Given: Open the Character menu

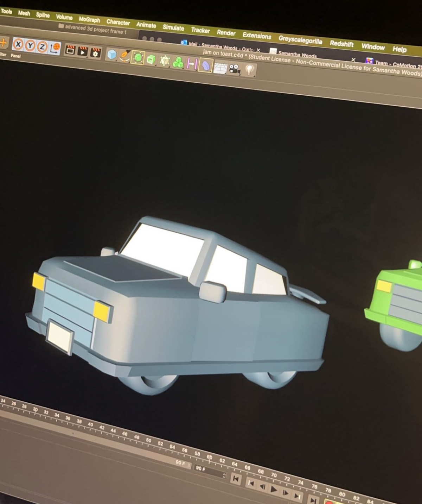Looking at the screenshot, I should (x=118, y=22).
